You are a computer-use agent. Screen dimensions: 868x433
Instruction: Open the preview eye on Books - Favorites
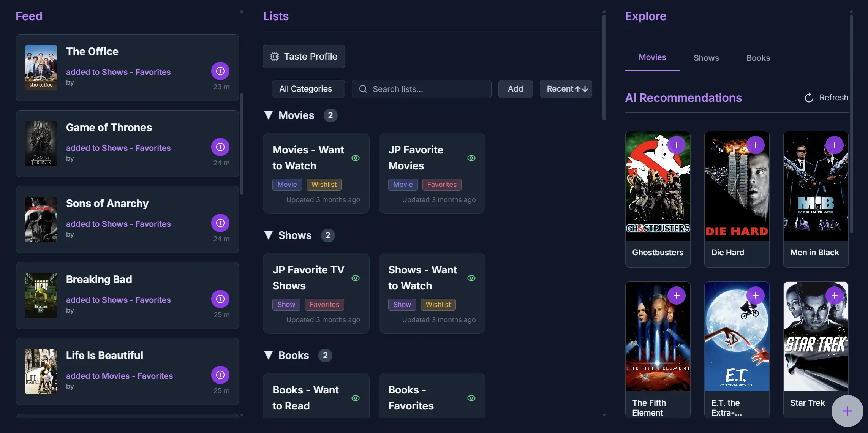point(471,398)
